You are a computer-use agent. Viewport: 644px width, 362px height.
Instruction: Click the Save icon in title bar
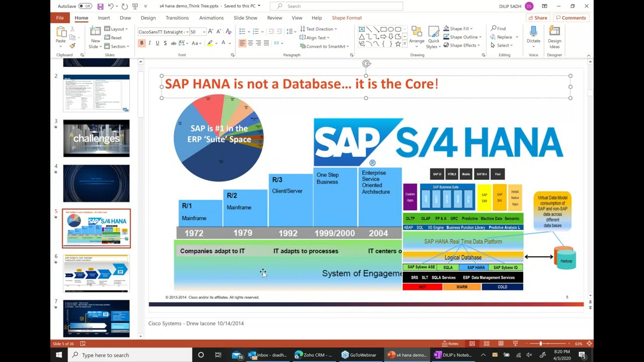[101, 6]
